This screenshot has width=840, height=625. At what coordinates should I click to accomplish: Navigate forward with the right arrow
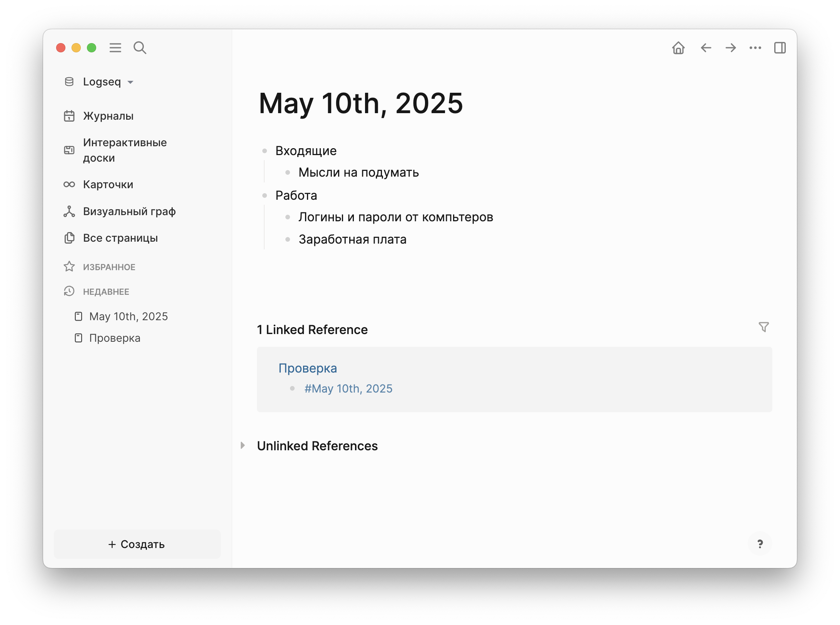pyautogui.click(x=730, y=48)
